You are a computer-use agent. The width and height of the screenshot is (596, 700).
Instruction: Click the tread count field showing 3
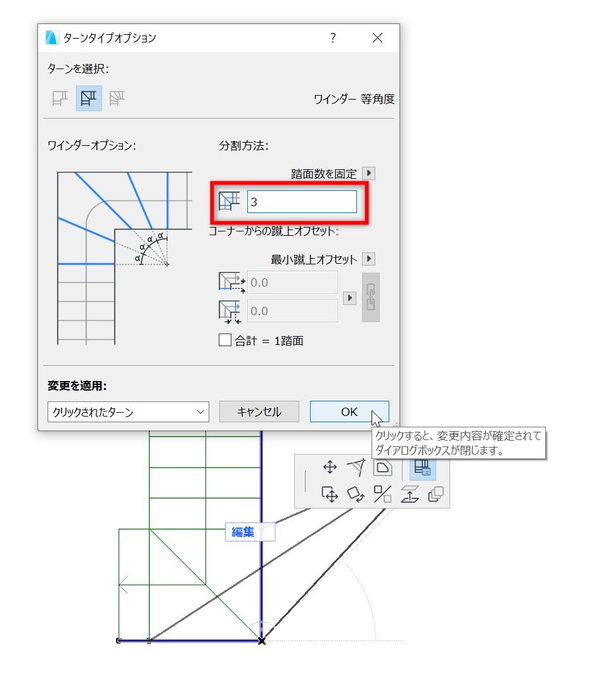click(x=302, y=202)
